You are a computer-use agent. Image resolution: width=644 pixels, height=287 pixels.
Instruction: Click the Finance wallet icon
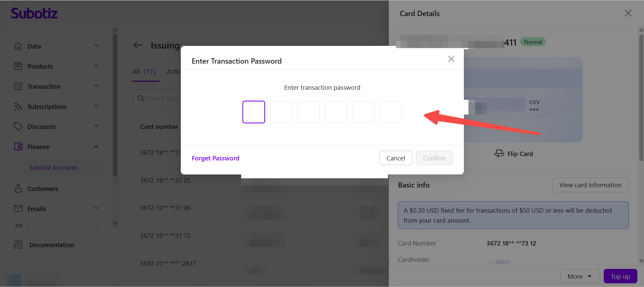(18, 147)
